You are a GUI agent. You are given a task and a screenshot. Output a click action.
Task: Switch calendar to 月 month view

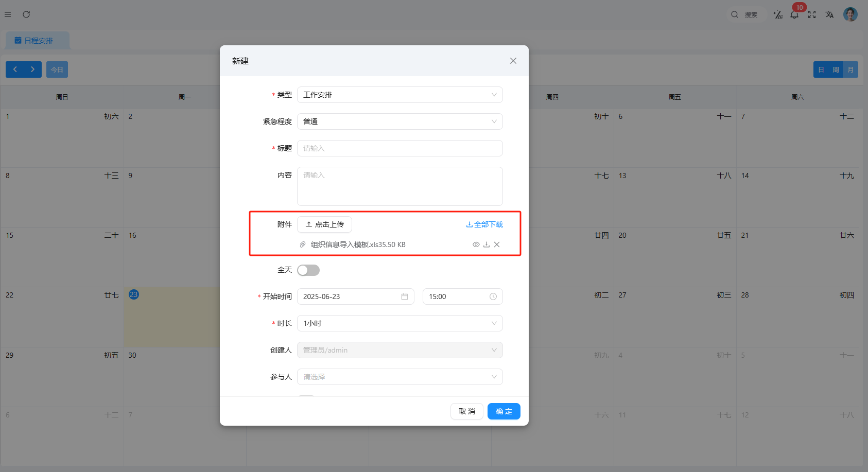point(850,69)
